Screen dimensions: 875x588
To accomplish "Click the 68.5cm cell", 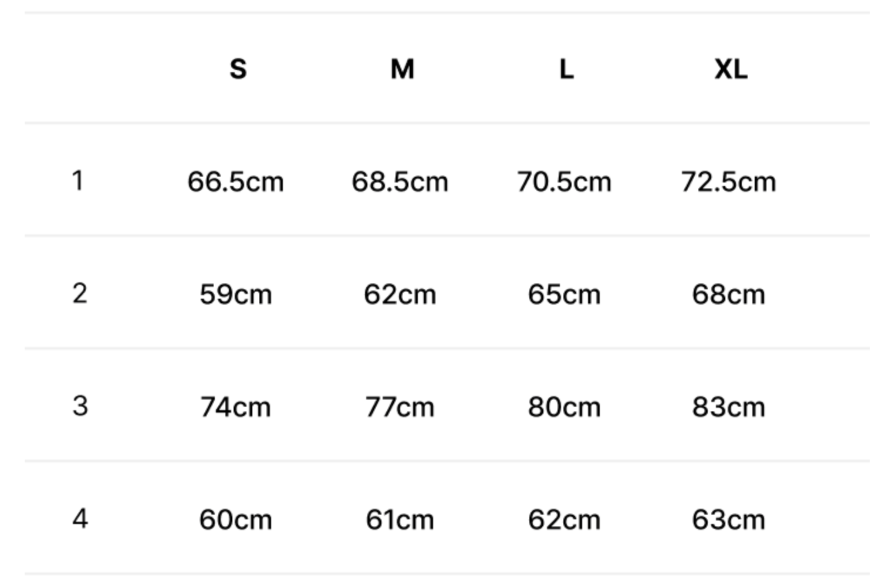I will (400, 182).
